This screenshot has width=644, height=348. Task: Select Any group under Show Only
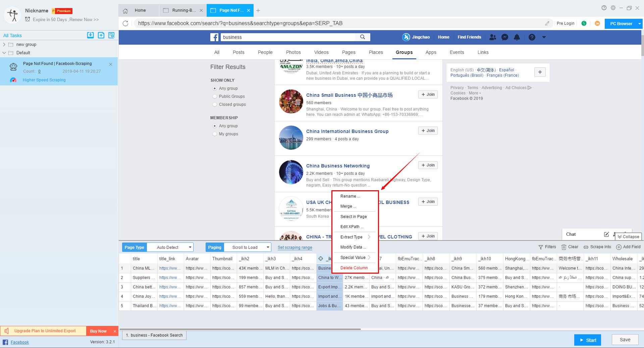coord(215,88)
